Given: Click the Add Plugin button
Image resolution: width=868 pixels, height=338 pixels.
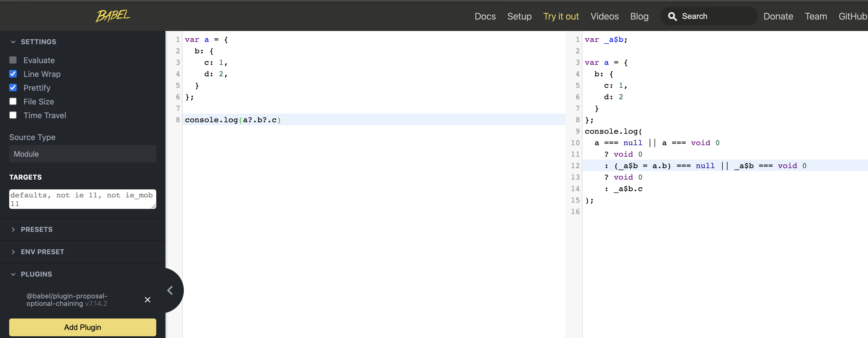Looking at the screenshot, I should pyautogui.click(x=82, y=327).
